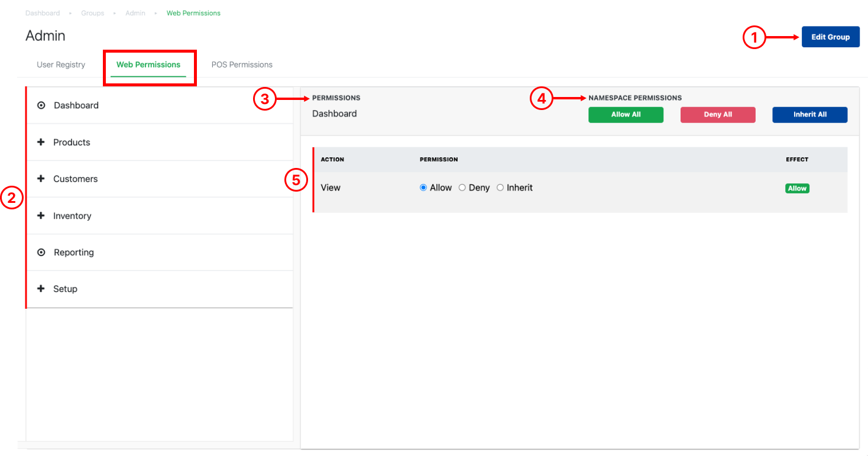This screenshot has width=868, height=456.
Task: Click the Edit Group button
Action: [x=830, y=37]
